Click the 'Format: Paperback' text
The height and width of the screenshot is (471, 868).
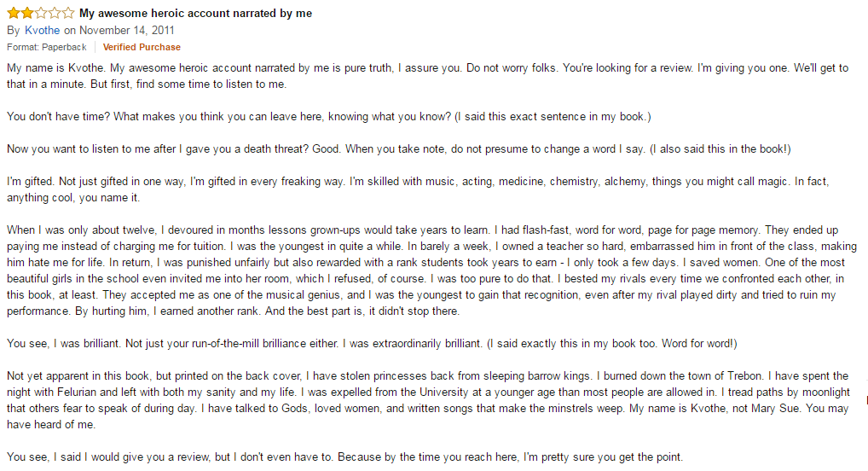47,47
